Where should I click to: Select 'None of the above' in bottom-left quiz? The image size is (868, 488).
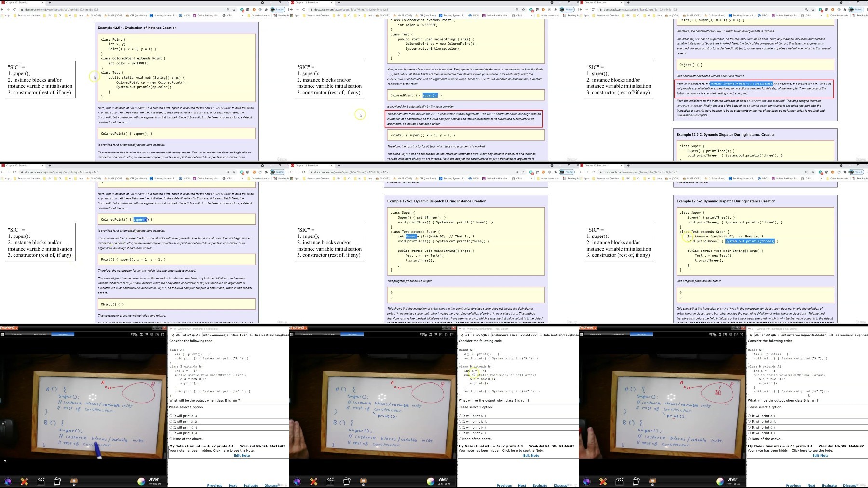point(186,439)
